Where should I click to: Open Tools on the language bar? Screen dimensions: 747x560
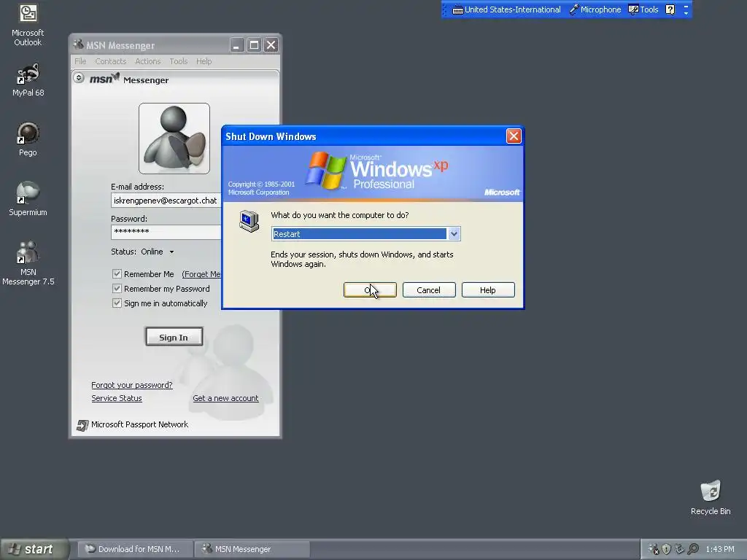643,9
